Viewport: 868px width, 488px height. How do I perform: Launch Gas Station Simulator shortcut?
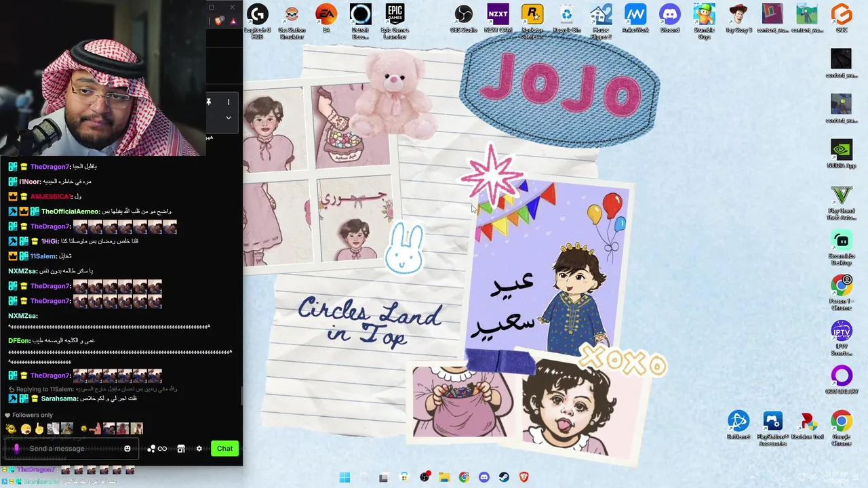pos(292,21)
